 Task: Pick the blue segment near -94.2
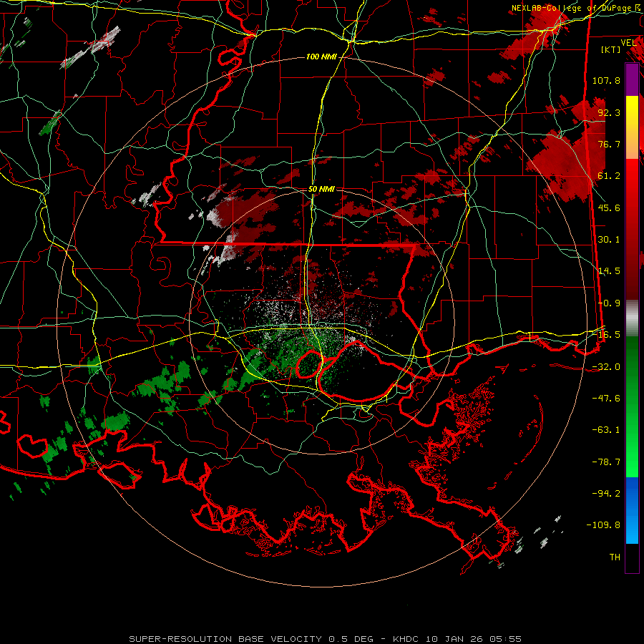632,493
